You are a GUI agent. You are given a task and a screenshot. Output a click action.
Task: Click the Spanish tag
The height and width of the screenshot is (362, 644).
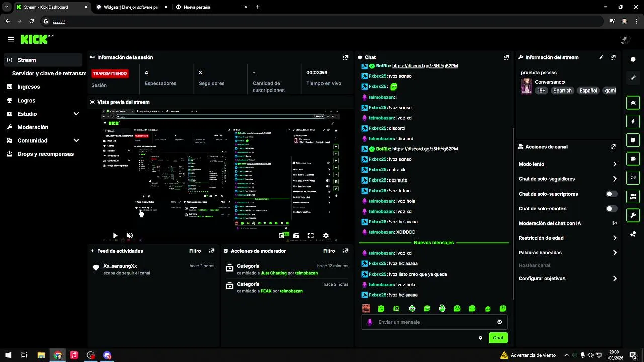[562, 90]
